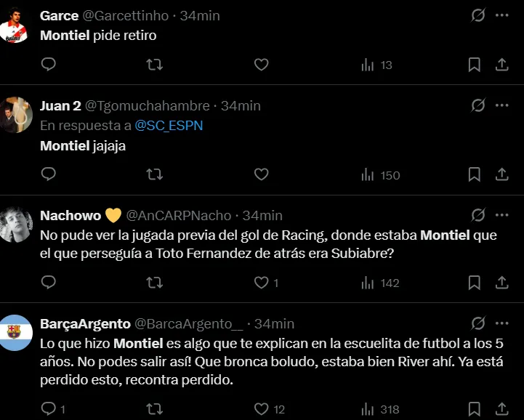
Task: Like Nachowo's tweet with 1 like
Action: [x=261, y=282]
